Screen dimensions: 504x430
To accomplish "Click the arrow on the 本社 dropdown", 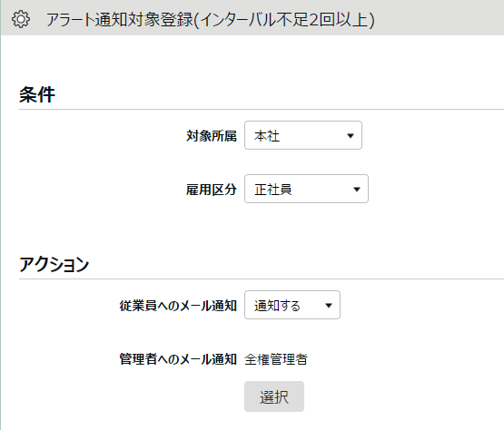I will (x=351, y=136).
